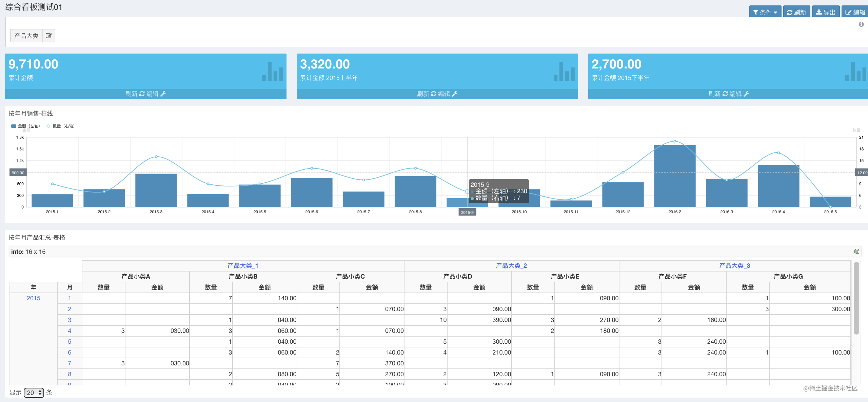Screen dimensions: 868x402
Task: Click the bar chart icon on the 2015上半年 card
Action: 564,71
